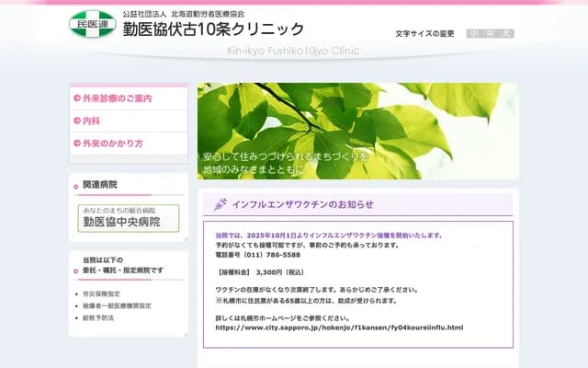
Task: Open the 勤医協中央病院 banner link
Action: 128,217
